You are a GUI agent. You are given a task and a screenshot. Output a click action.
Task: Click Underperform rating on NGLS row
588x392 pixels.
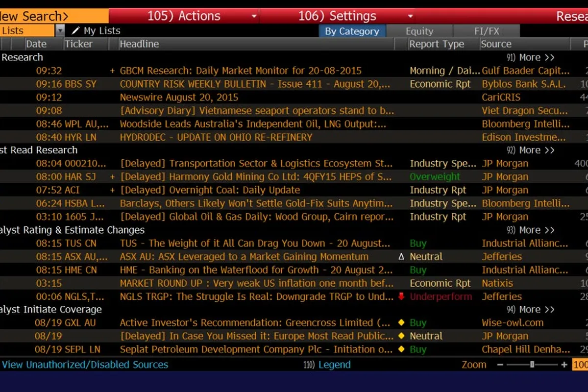pos(441,296)
